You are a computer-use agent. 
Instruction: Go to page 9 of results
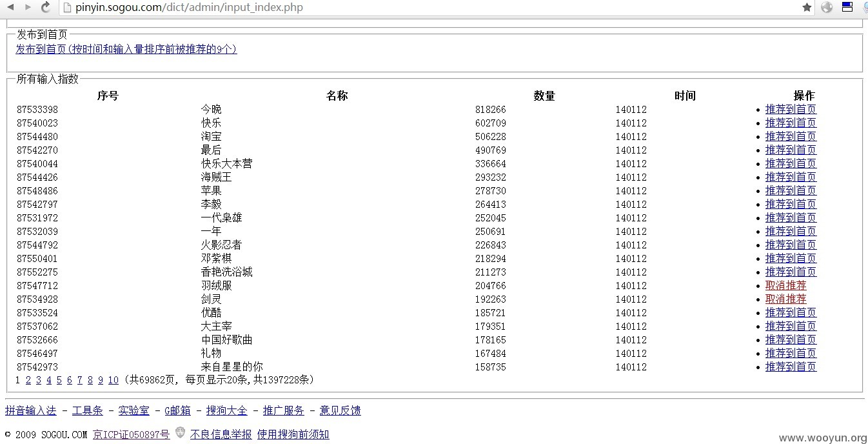pos(101,380)
